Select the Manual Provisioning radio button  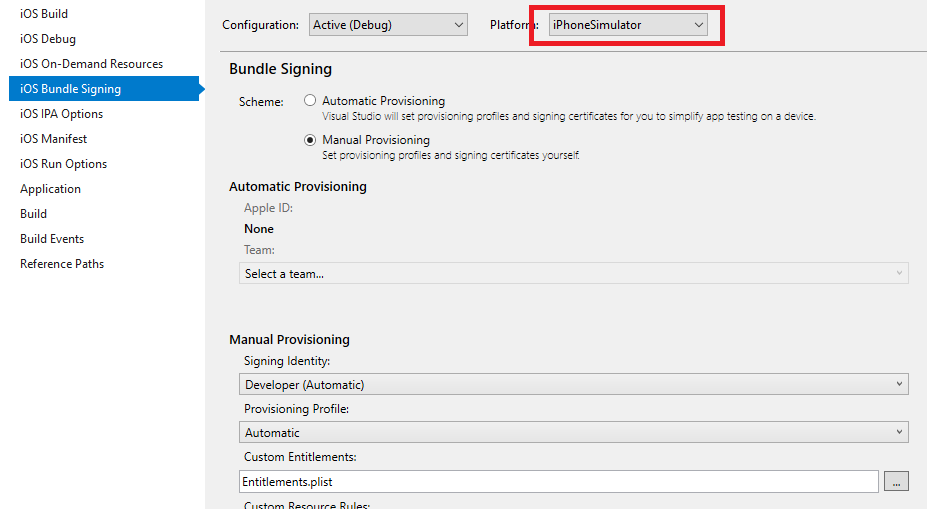point(310,140)
